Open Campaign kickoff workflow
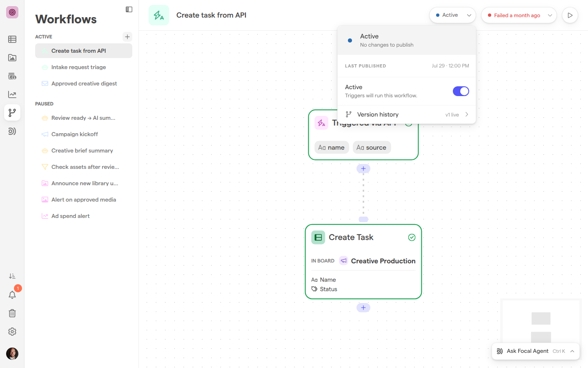Image resolution: width=588 pixels, height=368 pixels. point(84,134)
